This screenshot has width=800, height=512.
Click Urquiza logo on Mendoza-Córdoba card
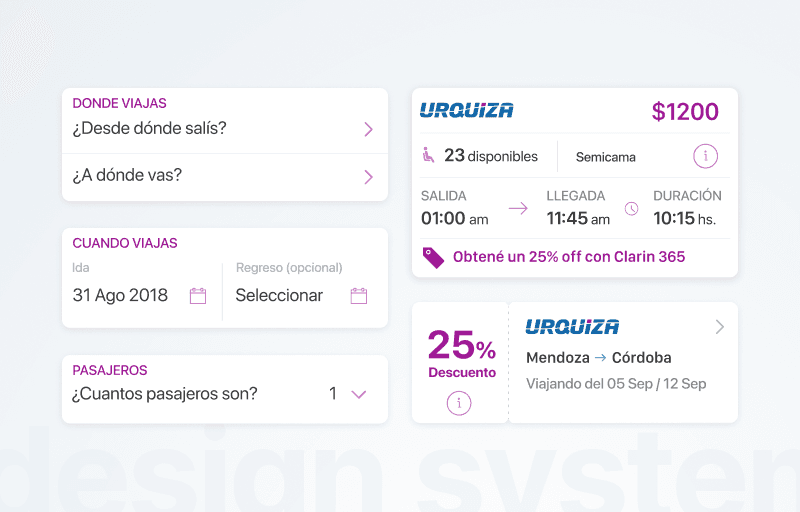(x=572, y=327)
